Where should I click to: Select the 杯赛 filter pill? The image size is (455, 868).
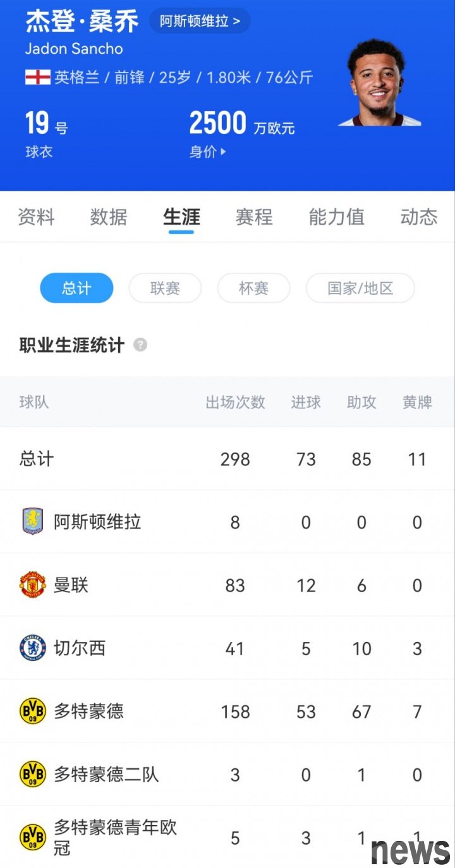click(x=253, y=288)
